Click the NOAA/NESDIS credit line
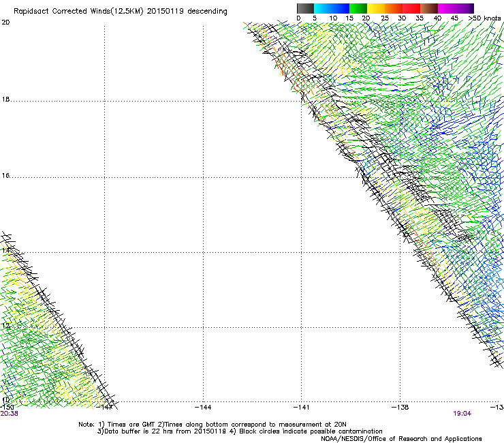The image size is (504, 443). [401, 439]
